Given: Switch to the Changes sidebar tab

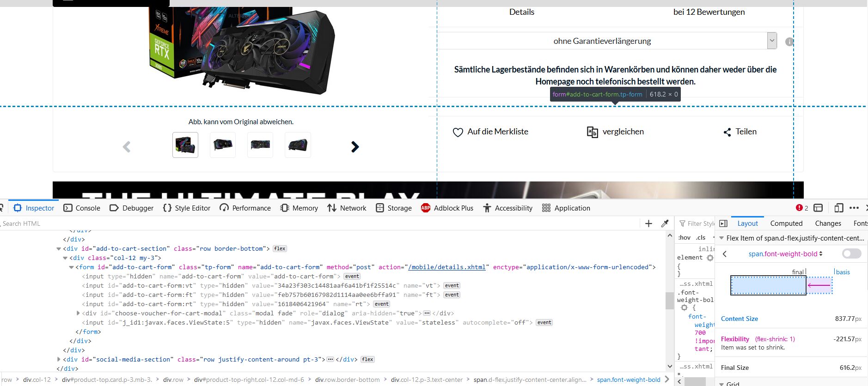Looking at the screenshot, I should coord(828,223).
